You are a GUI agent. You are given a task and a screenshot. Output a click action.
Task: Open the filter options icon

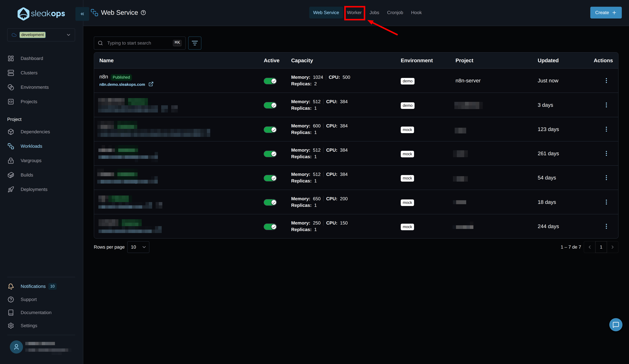pos(194,43)
